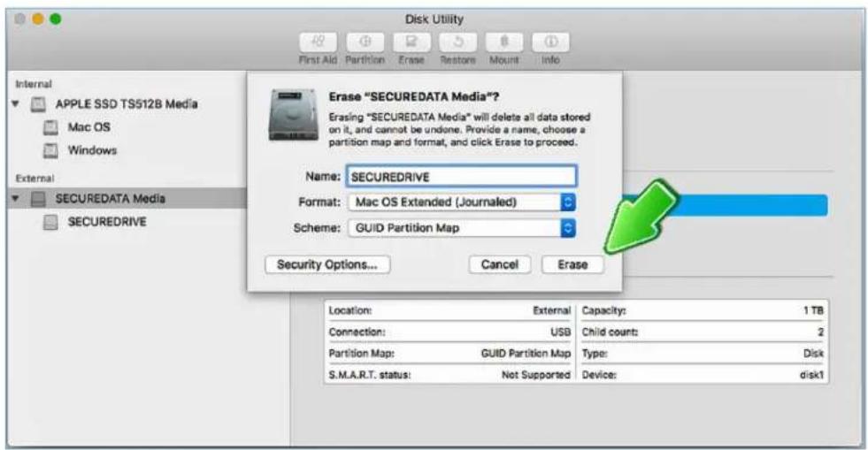Click the Device disk1 row

(x=703, y=375)
